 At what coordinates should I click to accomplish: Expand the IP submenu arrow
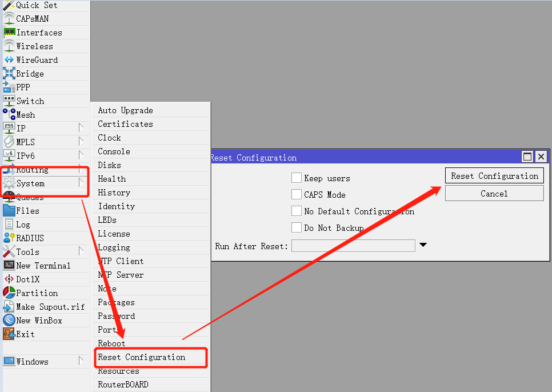click(81, 129)
